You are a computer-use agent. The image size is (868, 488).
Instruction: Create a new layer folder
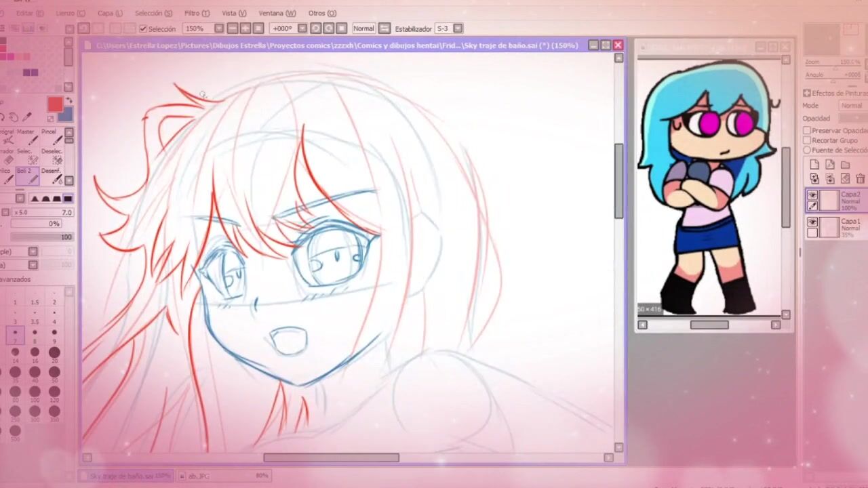845,165
